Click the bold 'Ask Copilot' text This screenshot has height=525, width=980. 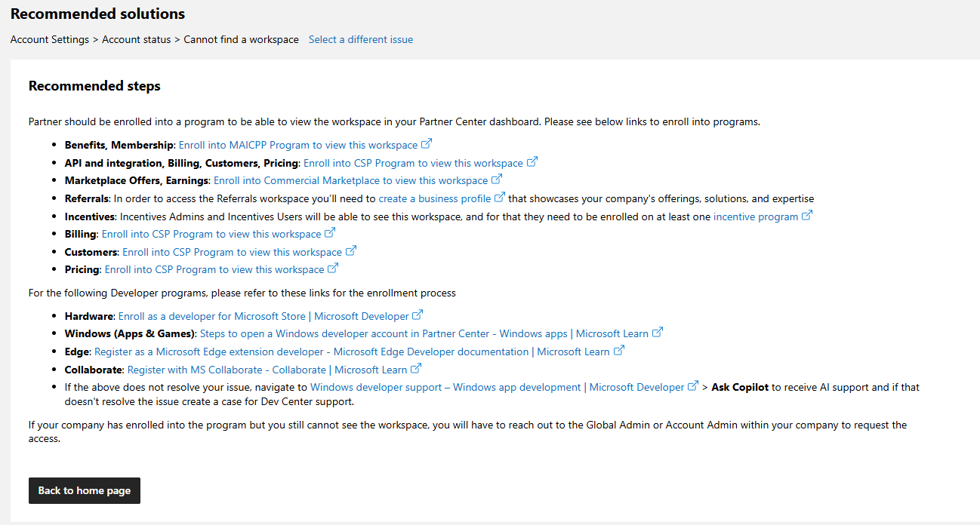(x=740, y=387)
